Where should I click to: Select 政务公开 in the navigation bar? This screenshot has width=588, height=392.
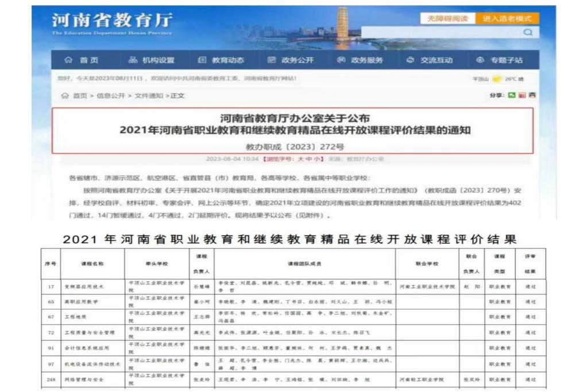(291, 60)
